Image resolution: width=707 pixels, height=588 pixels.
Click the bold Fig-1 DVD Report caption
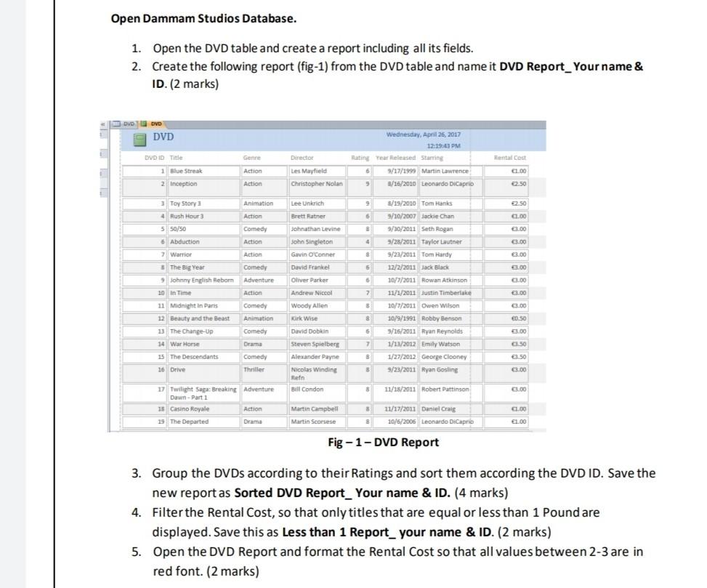(384, 442)
